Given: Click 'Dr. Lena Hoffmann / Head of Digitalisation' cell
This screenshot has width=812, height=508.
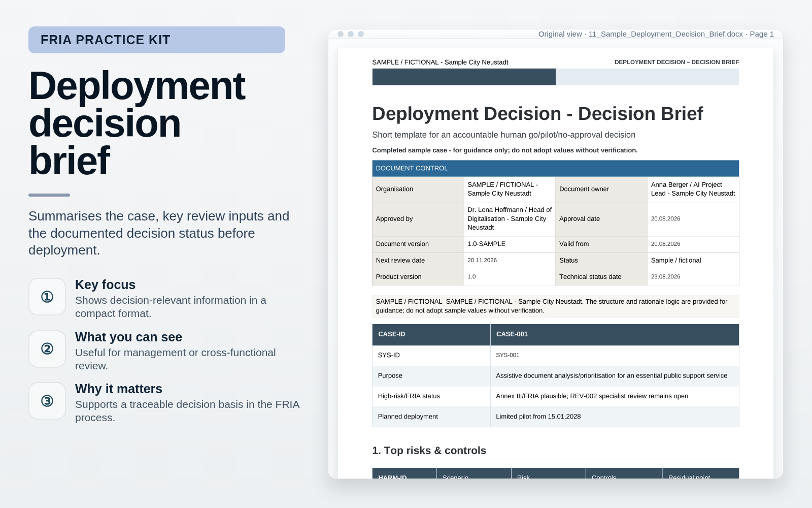Looking at the screenshot, I should click(510, 219).
